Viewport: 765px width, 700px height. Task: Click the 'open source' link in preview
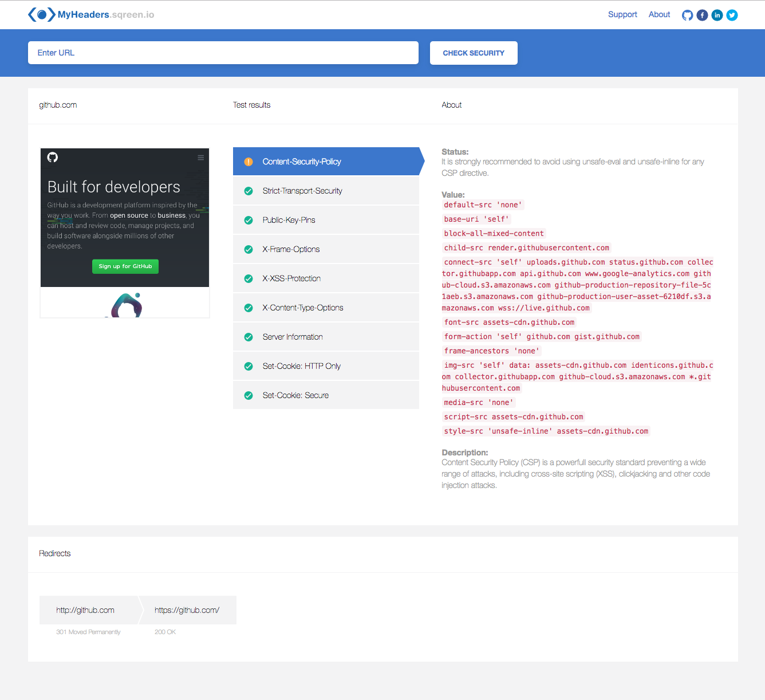[x=129, y=215]
